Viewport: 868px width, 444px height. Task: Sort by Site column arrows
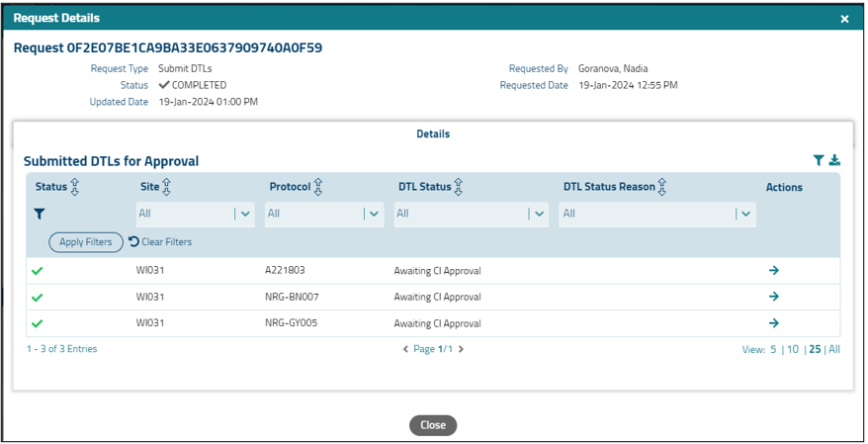pyautogui.click(x=166, y=187)
